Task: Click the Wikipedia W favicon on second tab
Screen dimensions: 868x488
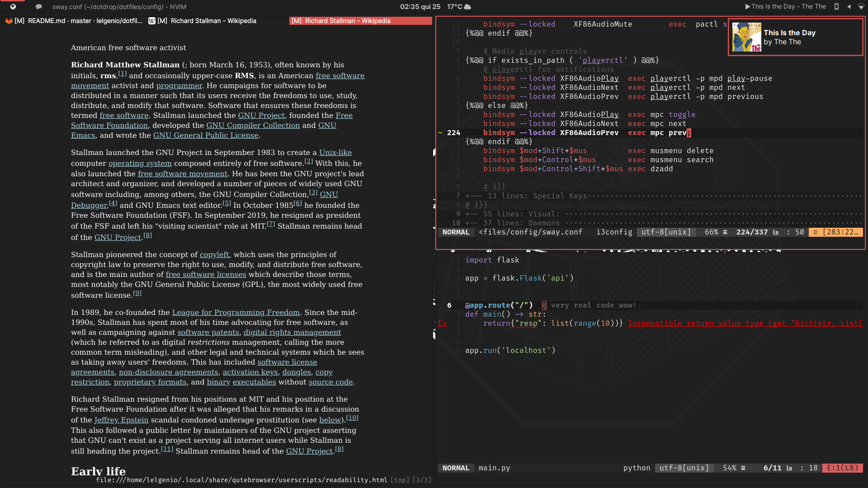Action: click(x=152, y=21)
